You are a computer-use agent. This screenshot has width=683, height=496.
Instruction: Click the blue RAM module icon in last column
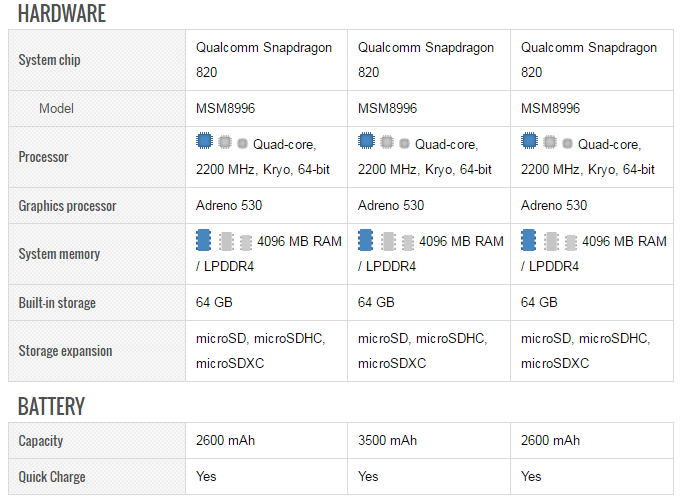point(530,240)
